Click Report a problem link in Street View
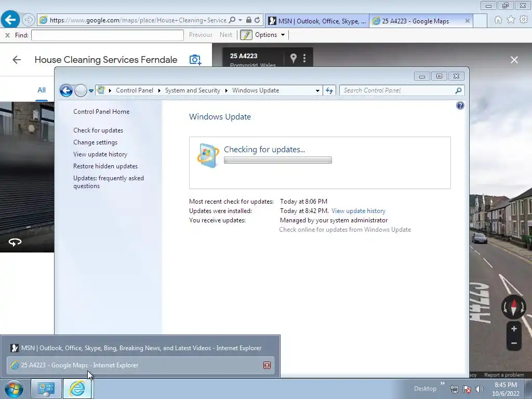Image resolution: width=532 pixels, height=399 pixels. pos(504,375)
